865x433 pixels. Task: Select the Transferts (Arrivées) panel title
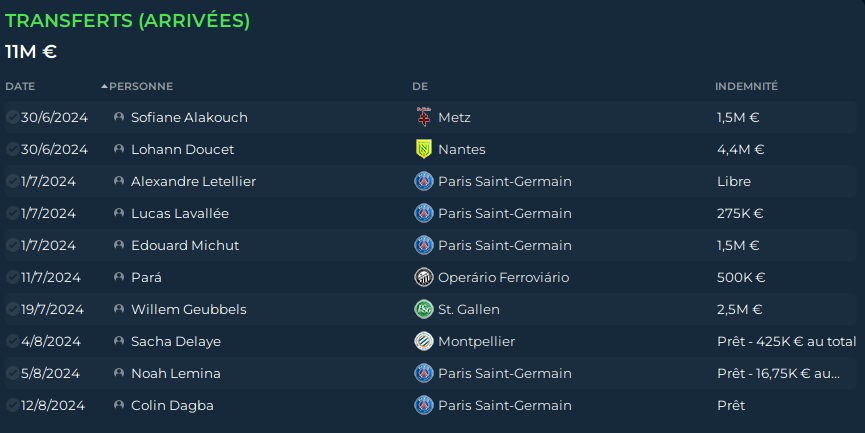(127, 20)
